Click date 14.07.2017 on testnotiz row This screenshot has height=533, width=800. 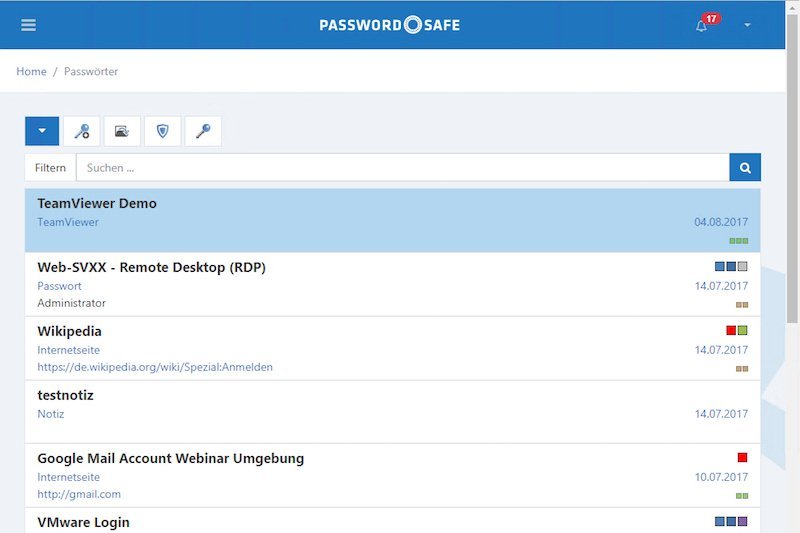pos(721,414)
